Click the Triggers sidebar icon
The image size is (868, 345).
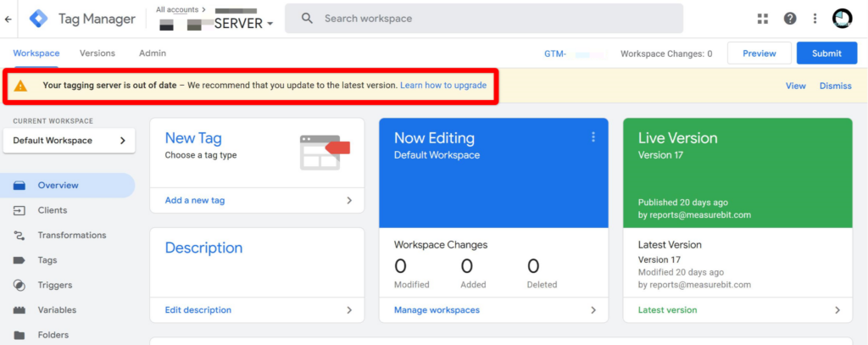tap(19, 285)
